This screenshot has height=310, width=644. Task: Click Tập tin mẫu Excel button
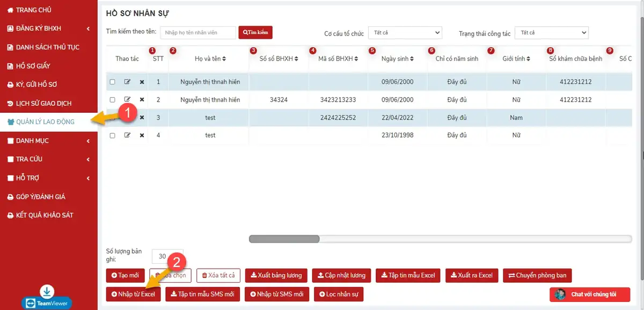[408, 276]
